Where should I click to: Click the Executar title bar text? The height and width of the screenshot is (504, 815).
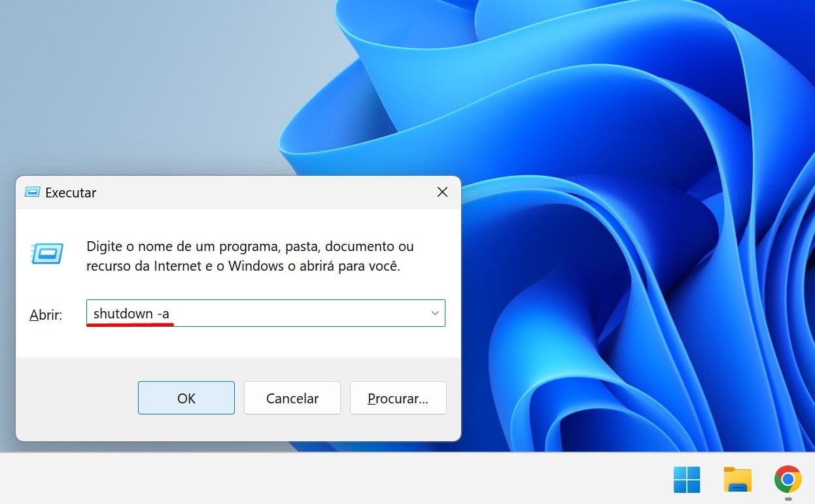pos(71,193)
